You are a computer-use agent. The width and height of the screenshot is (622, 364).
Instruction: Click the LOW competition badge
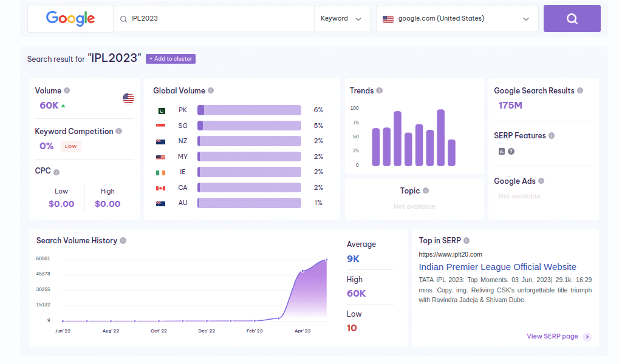[x=70, y=146]
